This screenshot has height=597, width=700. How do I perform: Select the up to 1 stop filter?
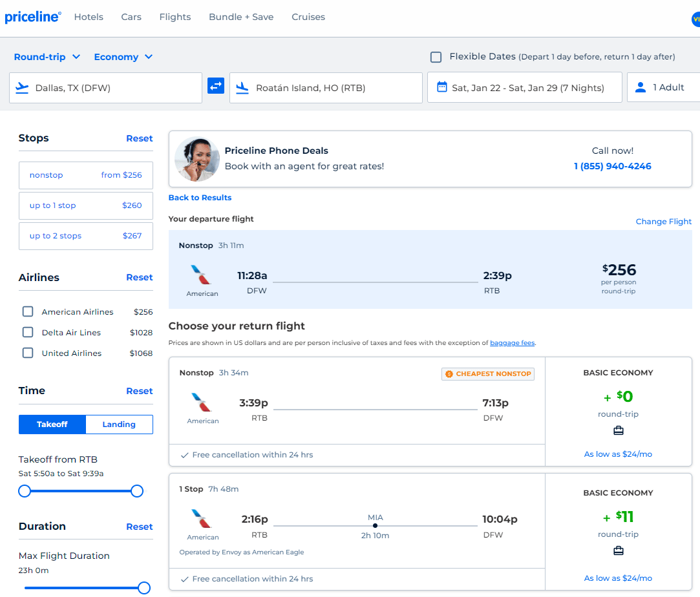tap(86, 205)
